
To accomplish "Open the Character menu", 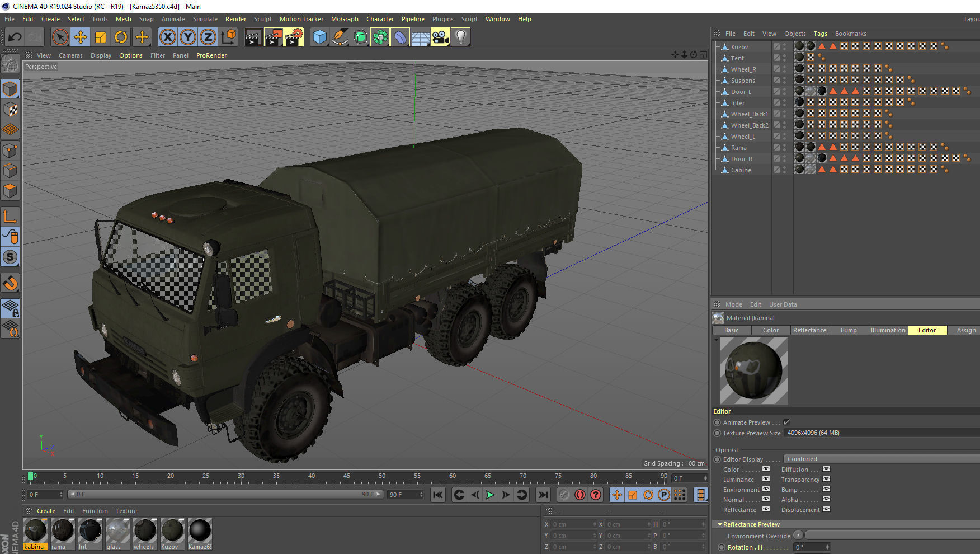I will pyautogui.click(x=380, y=19).
